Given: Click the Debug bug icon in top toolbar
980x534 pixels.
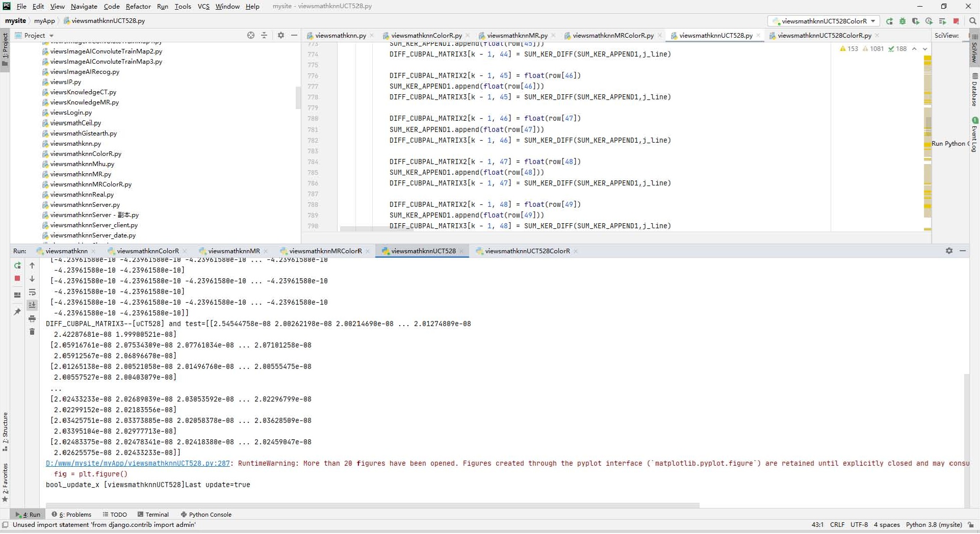Looking at the screenshot, I should [902, 21].
